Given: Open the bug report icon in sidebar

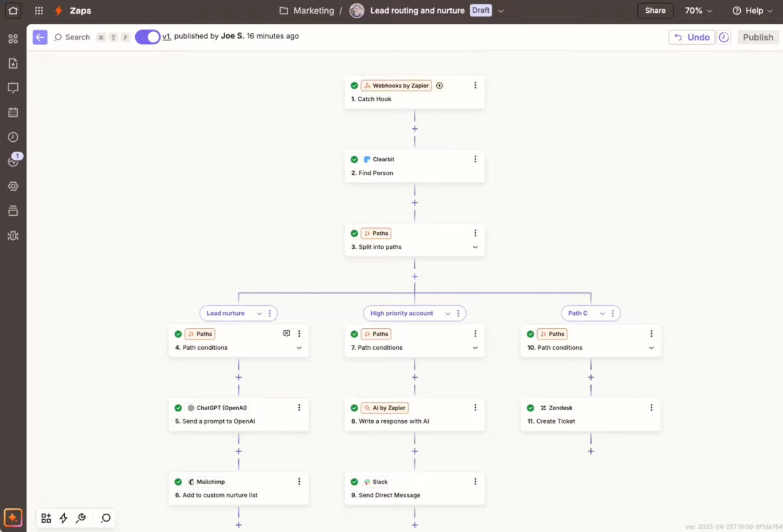Looking at the screenshot, I should coord(13,235).
